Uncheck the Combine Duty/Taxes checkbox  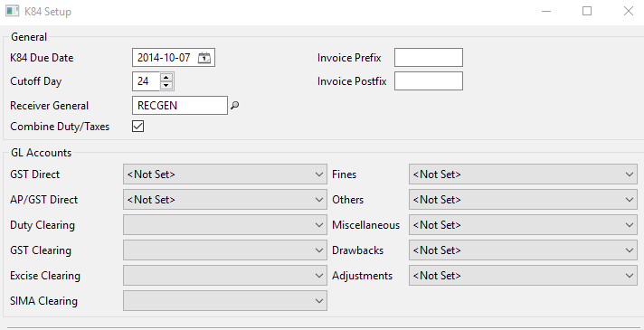(x=138, y=126)
